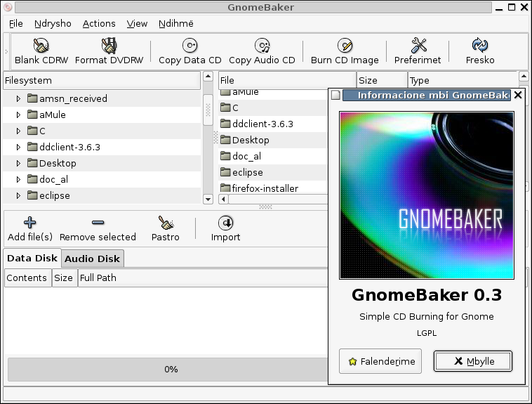
Task: Minimize the GnomeBaker window
Action: [x=499, y=8]
